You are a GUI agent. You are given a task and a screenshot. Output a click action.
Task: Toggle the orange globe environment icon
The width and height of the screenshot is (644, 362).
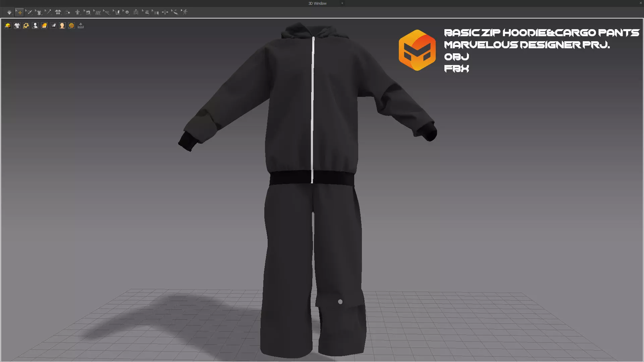click(x=71, y=25)
